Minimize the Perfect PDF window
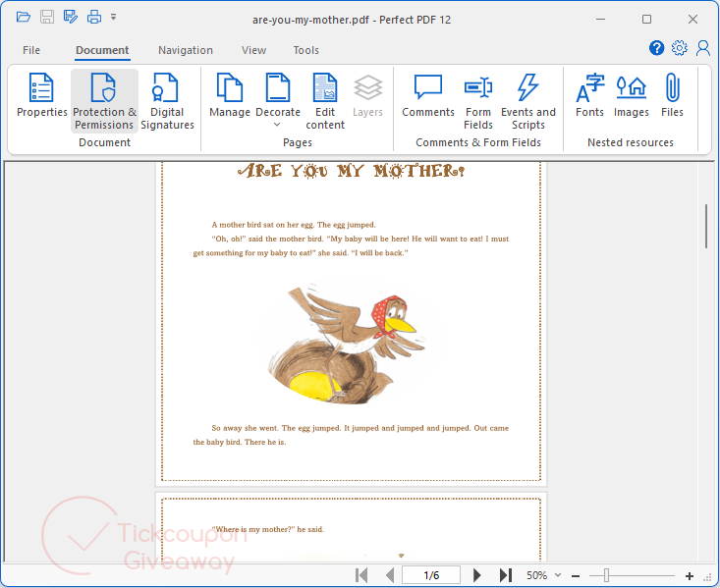Viewport: 720px width, 588px height. 600,20
